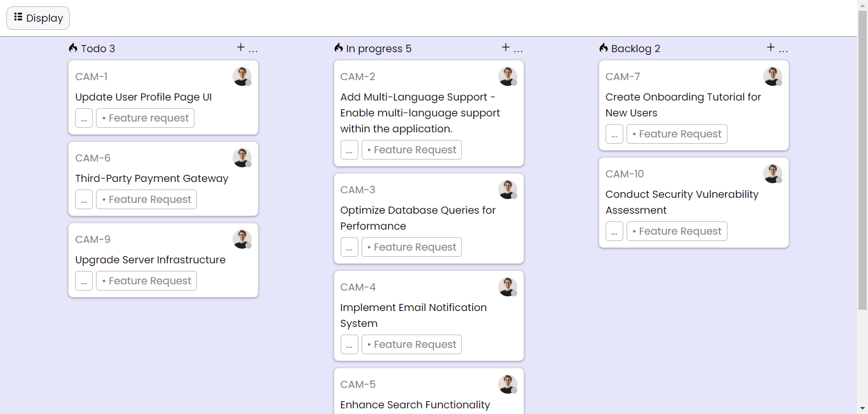Image resolution: width=868 pixels, height=414 pixels.
Task: Add a new issue to the Todo column
Action: pos(241,47)
